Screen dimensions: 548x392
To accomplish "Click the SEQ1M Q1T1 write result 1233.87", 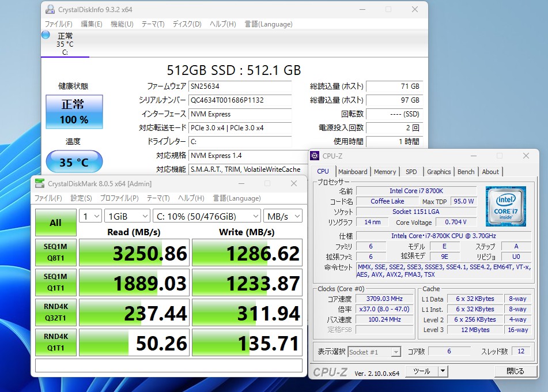I will tap(247, 282).
